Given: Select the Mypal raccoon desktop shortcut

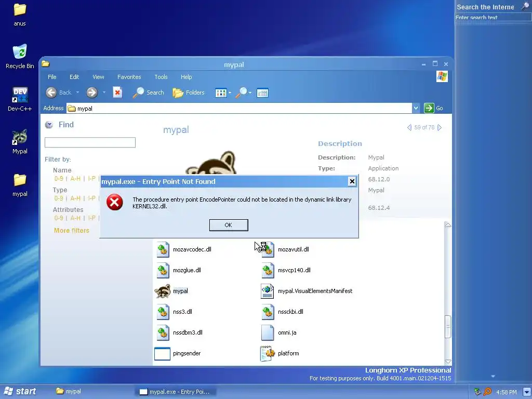Looking at the screenshot, I should tap(20, 141).
